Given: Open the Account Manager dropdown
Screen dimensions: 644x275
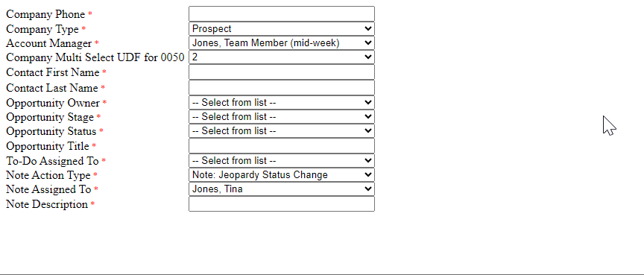Looking at the screenshot, I should [282, 42].
